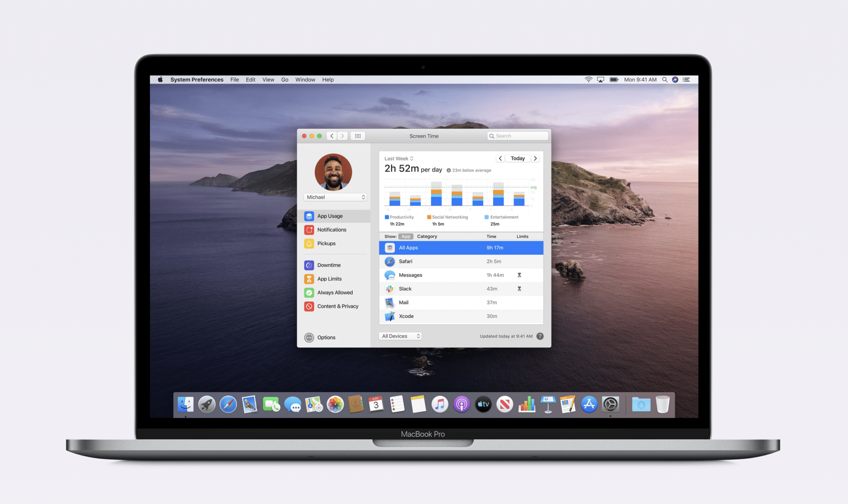Open Finder from the Dock
The width and height of the screenshot is (848, 504).
(x=185, y=404)
